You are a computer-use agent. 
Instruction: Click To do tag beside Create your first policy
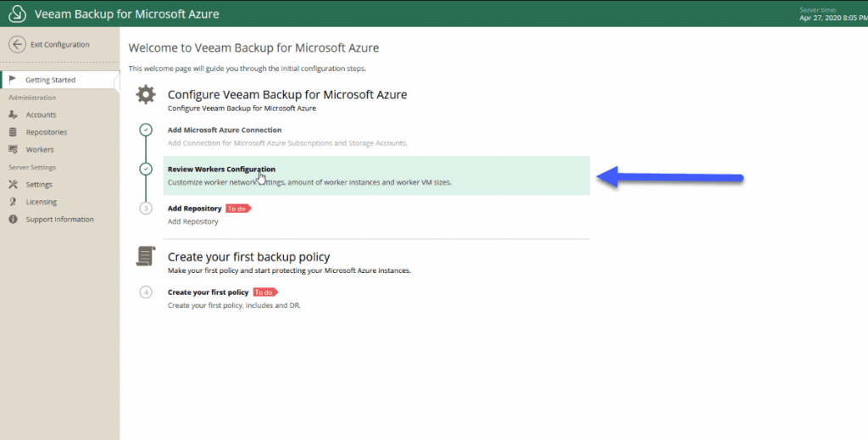[265, 292]
